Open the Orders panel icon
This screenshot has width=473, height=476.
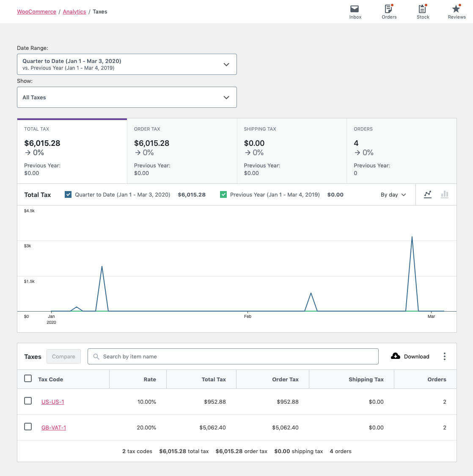[388, 9]
